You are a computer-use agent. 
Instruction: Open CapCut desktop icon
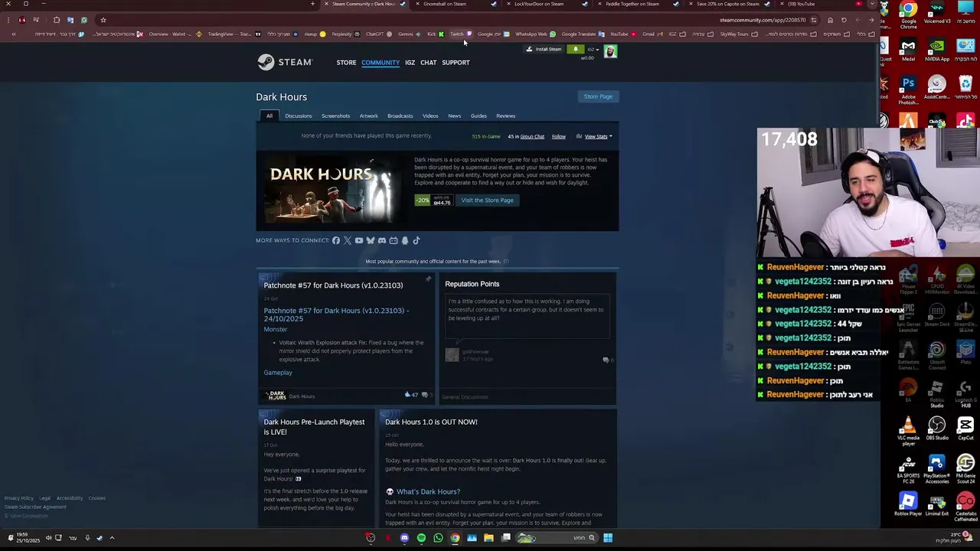pyautogui.click(x=965, y=429)
